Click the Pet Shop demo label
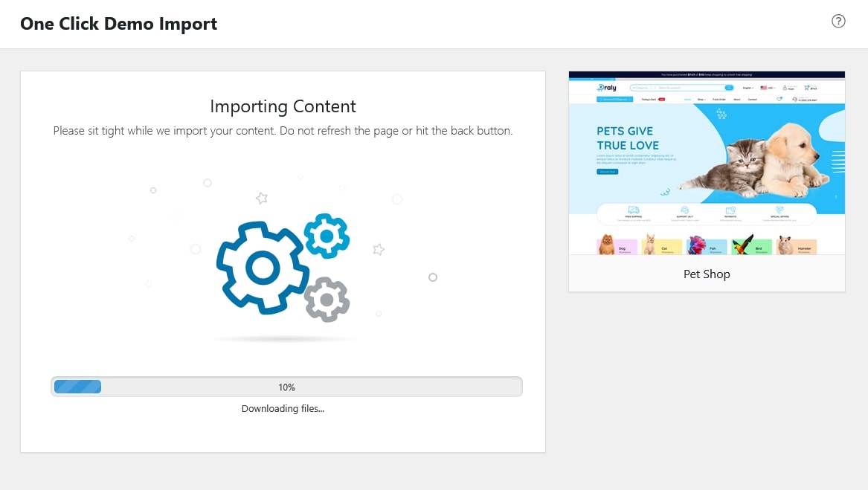Viewport: 868px width, 490px height. click(707, 274)
